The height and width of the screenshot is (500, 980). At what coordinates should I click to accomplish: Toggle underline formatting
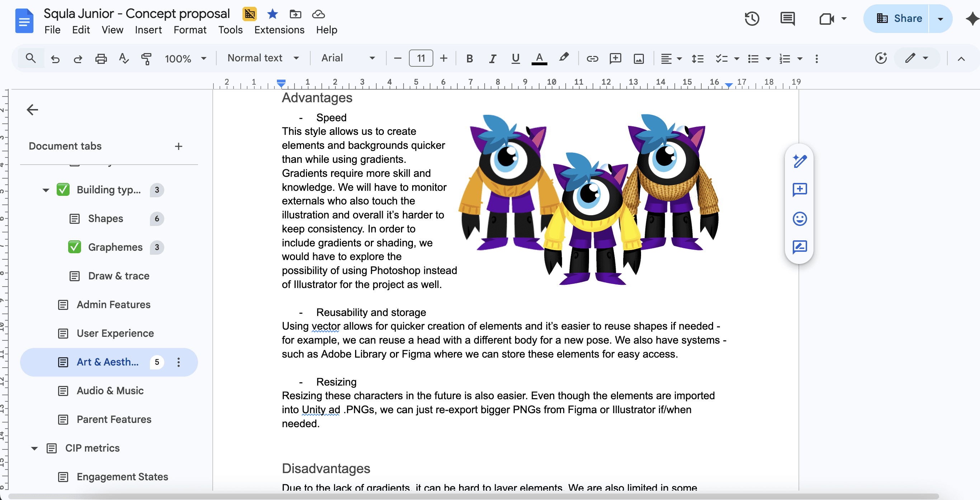(x=515, y=58)
